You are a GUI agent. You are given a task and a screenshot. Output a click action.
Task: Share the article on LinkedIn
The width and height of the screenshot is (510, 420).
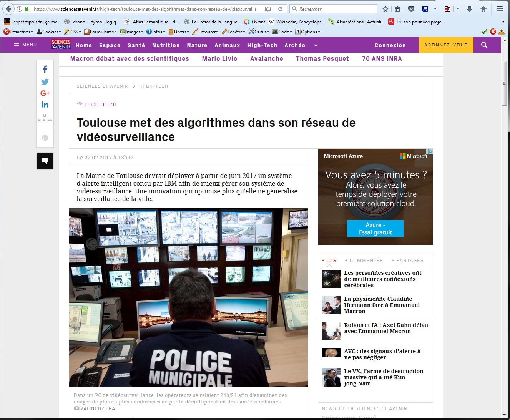(x=45, y=105)
